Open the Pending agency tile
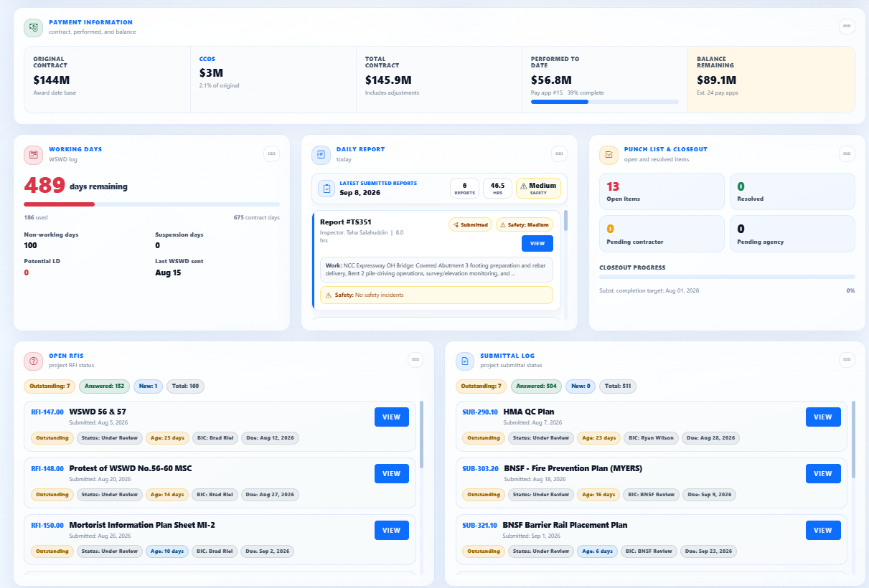Image resolution: width=869 pixels, height=588 pixels. point(792,234)
